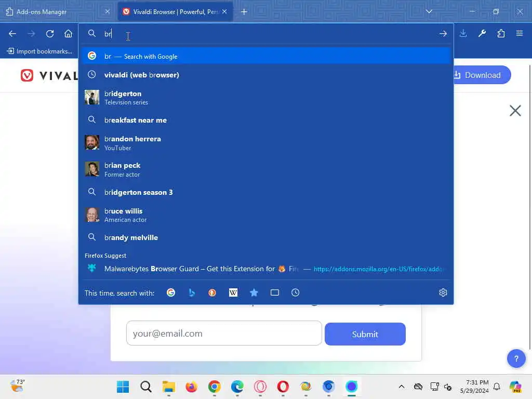
Task: Reload the current page
Action: [50, 34]
